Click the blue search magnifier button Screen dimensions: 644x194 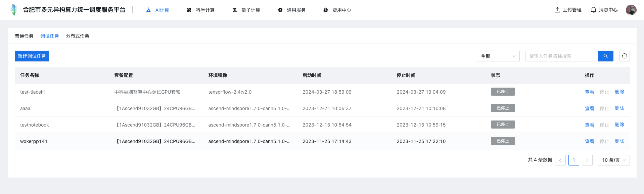[x=605, y=56]
